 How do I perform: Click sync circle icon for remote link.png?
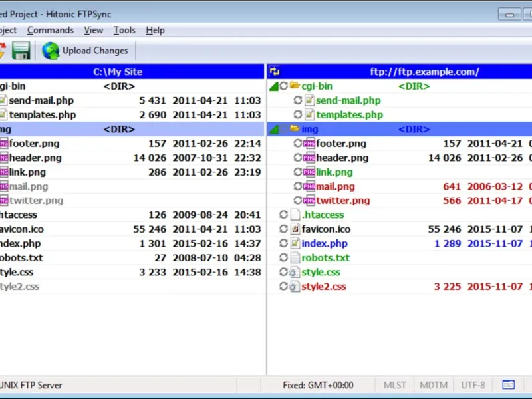pyautogui.click(x=297, y=172)
